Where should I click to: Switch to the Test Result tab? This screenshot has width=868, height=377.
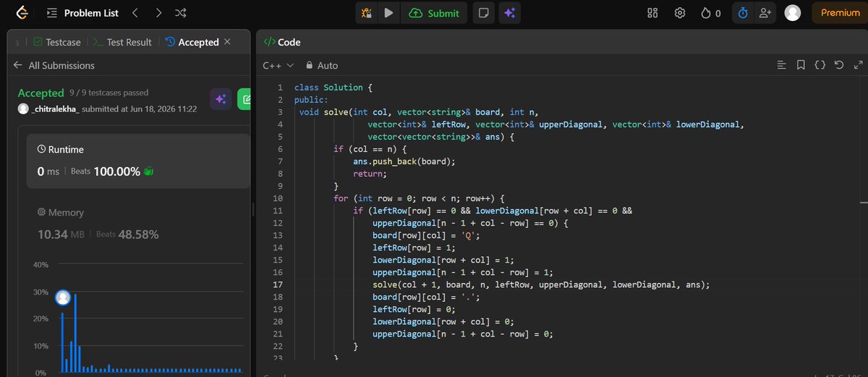[122, 42]
